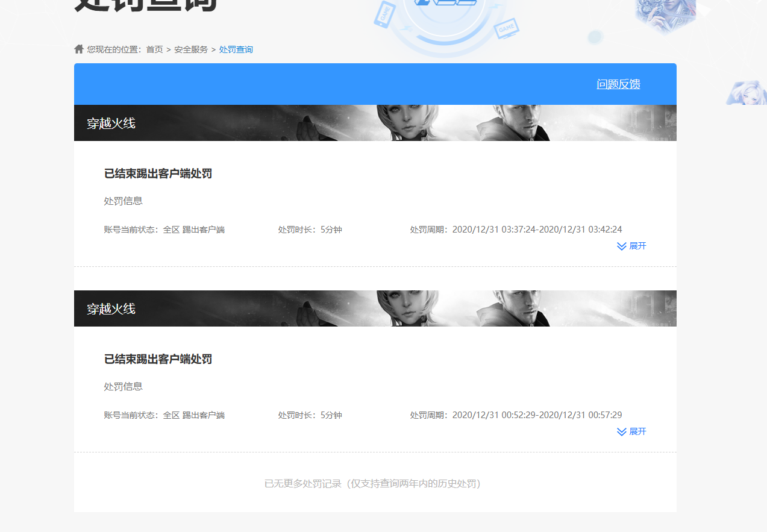
Task: Go to 安全服务 in the breadcrumb
Action: click(x=191, y=49)
